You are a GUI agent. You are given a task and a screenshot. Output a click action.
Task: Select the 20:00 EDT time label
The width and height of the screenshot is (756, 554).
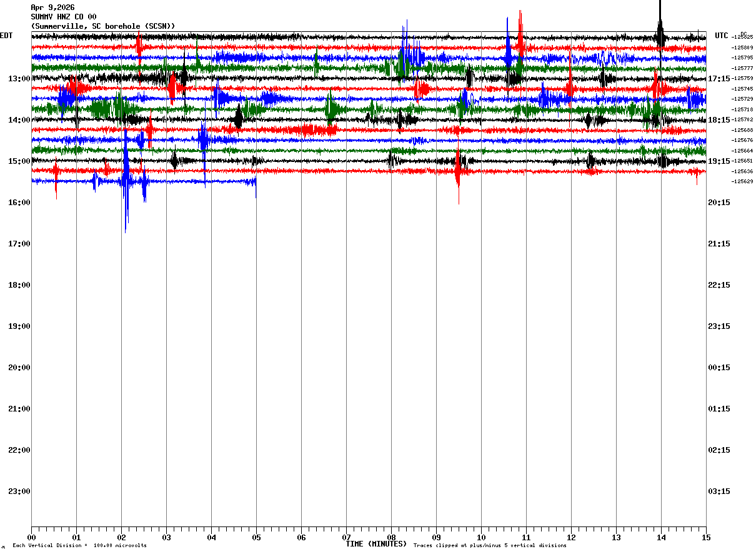pos(19,368)
